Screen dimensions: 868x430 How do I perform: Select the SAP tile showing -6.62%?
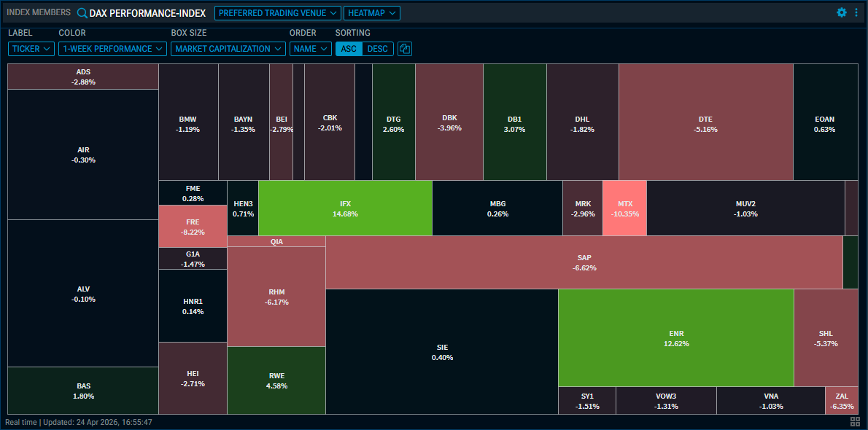584,262
